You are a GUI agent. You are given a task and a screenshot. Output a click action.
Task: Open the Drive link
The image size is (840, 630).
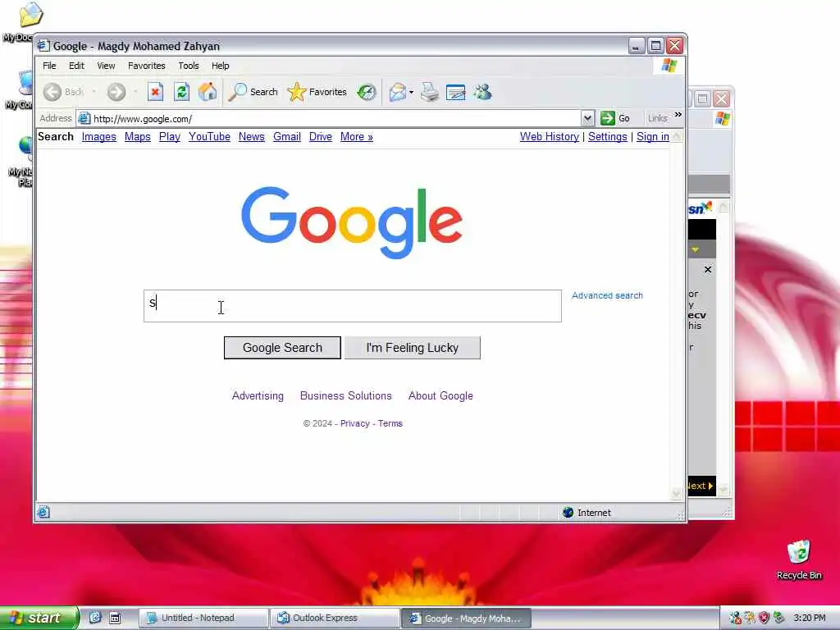(x=321, y=137)
